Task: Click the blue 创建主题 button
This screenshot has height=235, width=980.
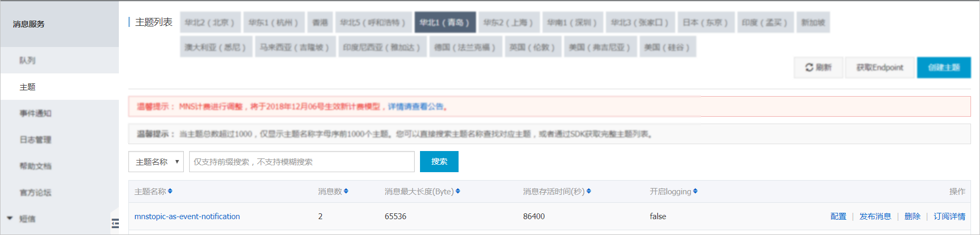Action: (x=944, y=68)
